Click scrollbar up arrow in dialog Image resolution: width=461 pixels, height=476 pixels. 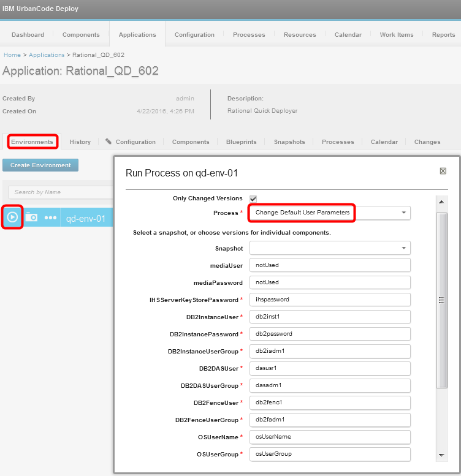(441, 202)
